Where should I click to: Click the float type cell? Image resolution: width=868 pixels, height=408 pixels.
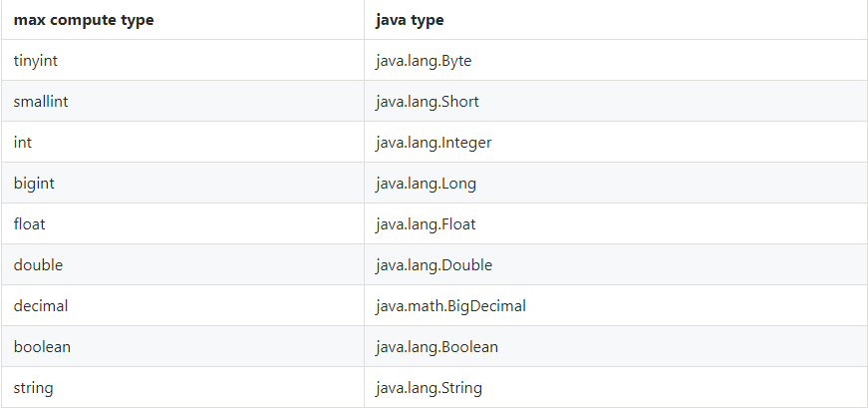click(x=182, y=224)
